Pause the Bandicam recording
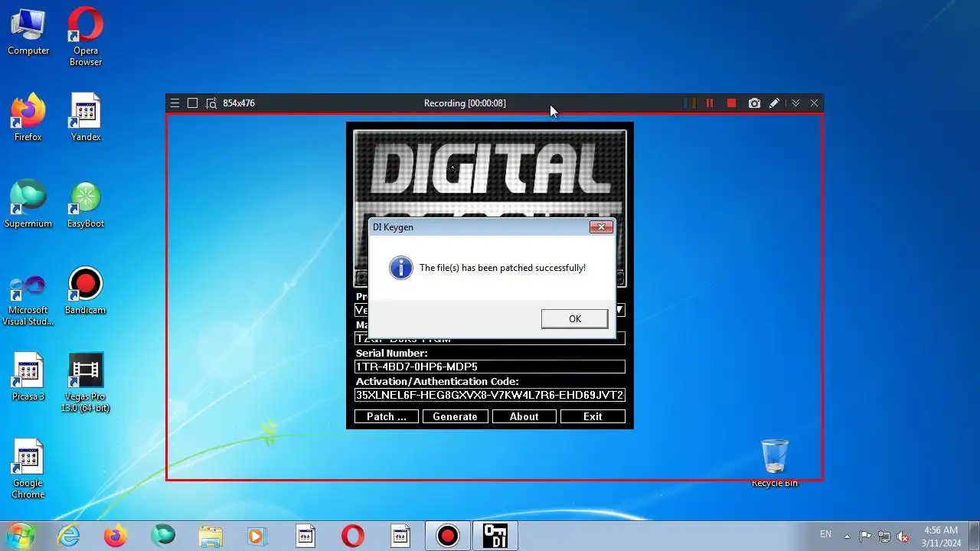The height and width of the screenshot is (551, 980). click(x=710, y=103)
